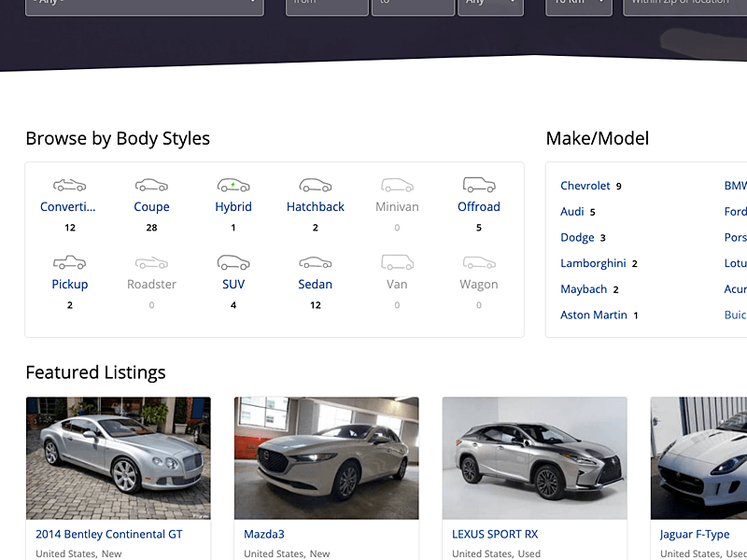
Task: Click count '28' under Coupe
Action: pos(151,228)
